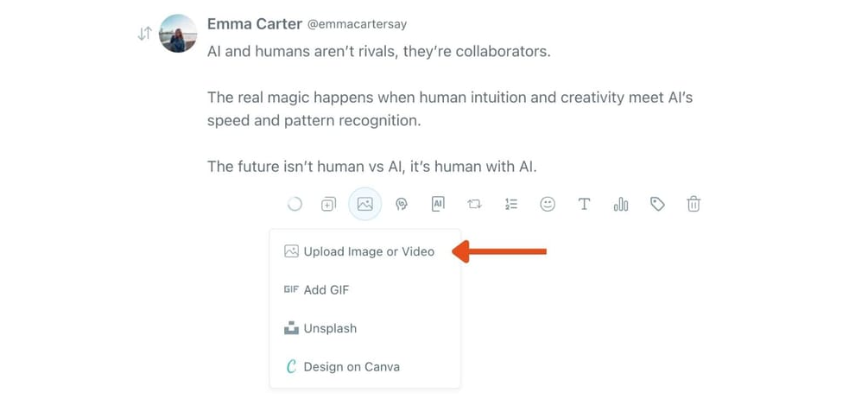Viewport: 868px width, 412px height.
Task: Choose the Add GIF option
Action: coord(326,290)
